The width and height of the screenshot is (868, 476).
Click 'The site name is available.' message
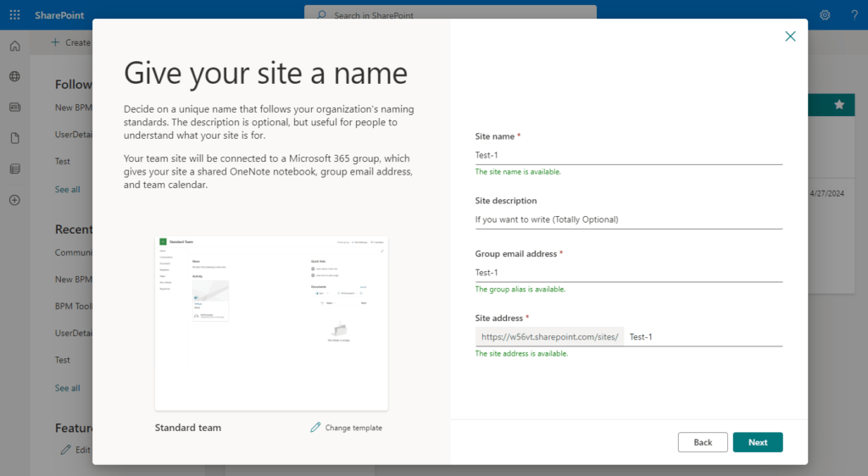[x=518, y=172]
